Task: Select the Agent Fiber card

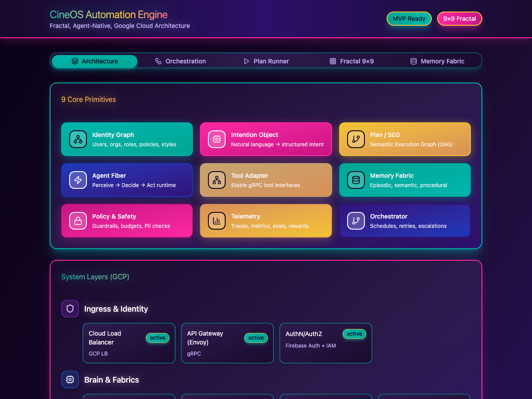Action: click(x=127, y=180)
